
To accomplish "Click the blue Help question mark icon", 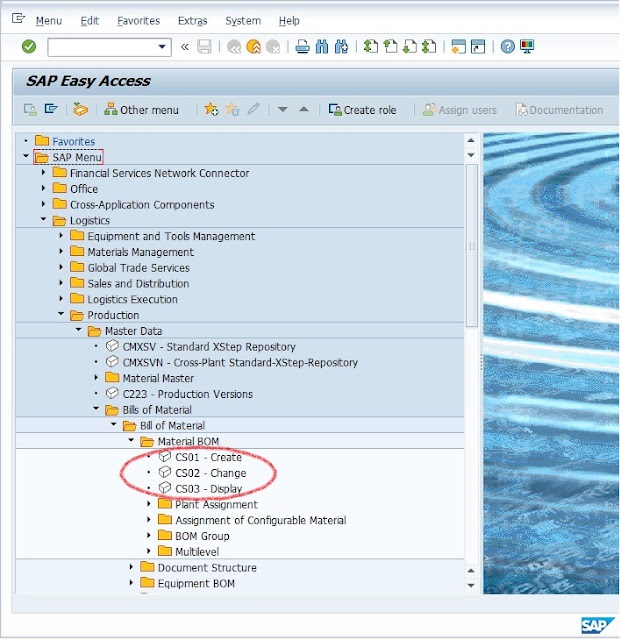I will click(x=507, y=47).
